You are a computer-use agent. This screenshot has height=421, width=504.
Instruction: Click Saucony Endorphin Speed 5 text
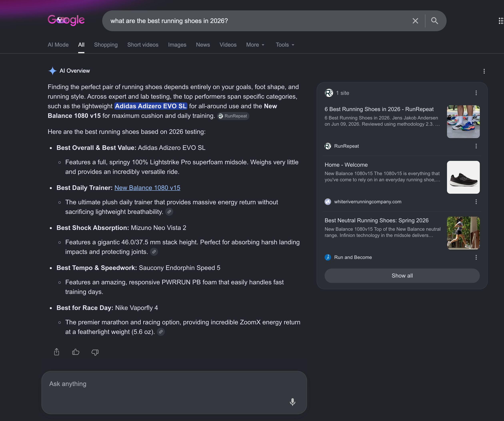point(180,268)
